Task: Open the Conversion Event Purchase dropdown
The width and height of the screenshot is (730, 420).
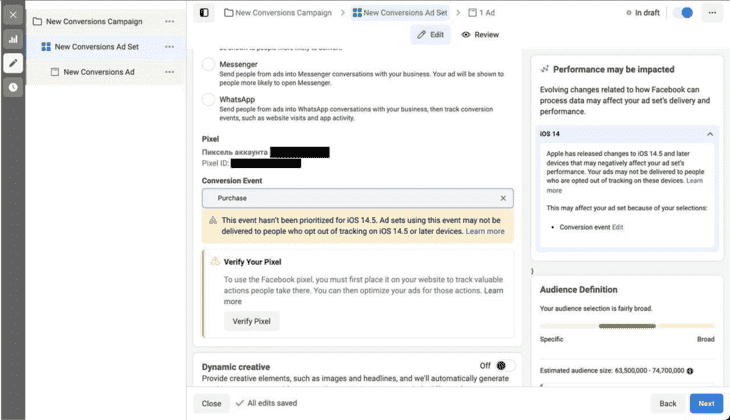Action: [x=358, y=198]
